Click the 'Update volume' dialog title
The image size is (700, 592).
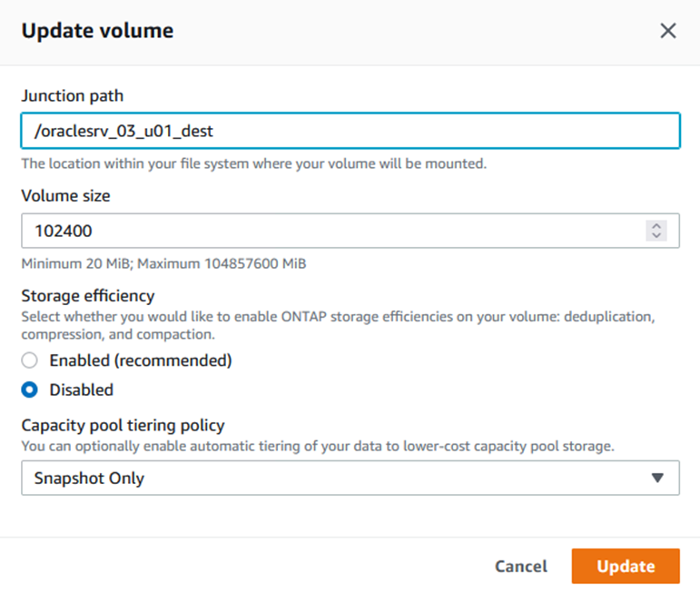click(97, 31)
